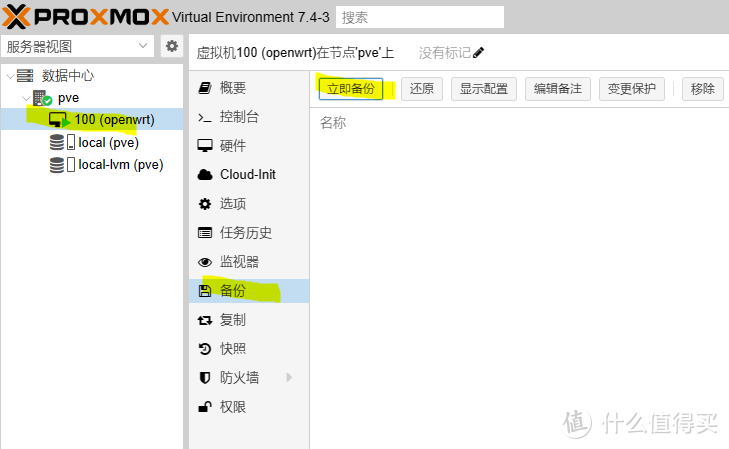This screenshot has height=449, width=729.
Task: Click the 变更保护 change protection button
Action: coord(632,89)
